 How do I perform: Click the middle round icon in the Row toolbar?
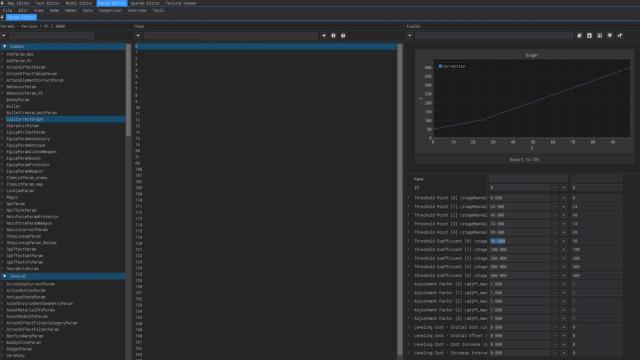tap(333, 36)
